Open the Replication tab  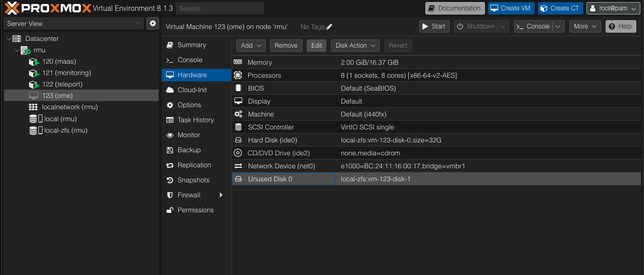tap(196, 165)
